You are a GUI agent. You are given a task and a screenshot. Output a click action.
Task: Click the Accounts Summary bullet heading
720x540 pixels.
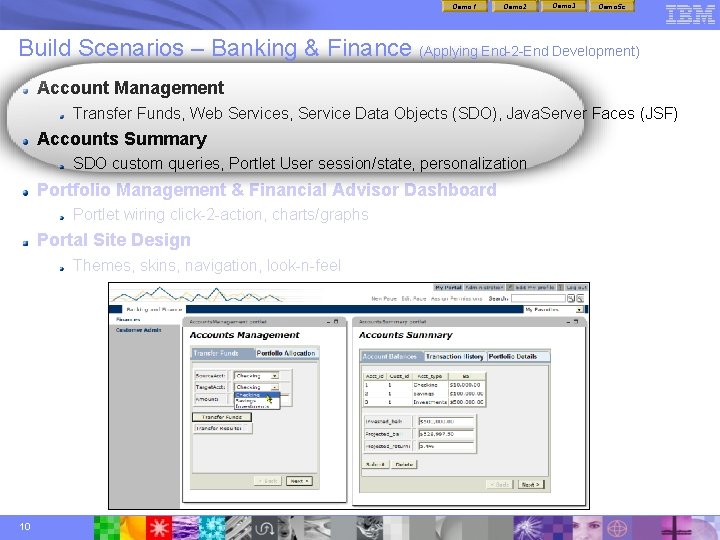[122, 139]
